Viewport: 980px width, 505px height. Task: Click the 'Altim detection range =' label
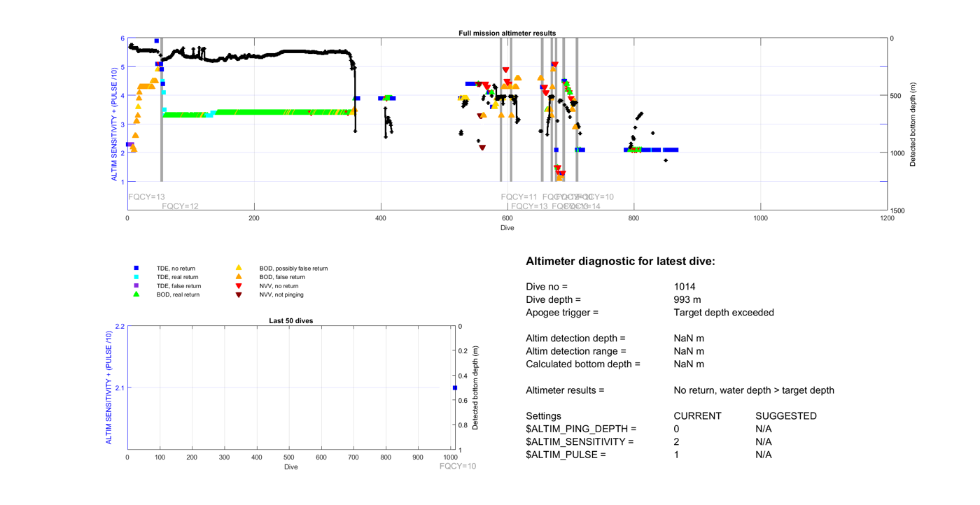click(576, 351)
